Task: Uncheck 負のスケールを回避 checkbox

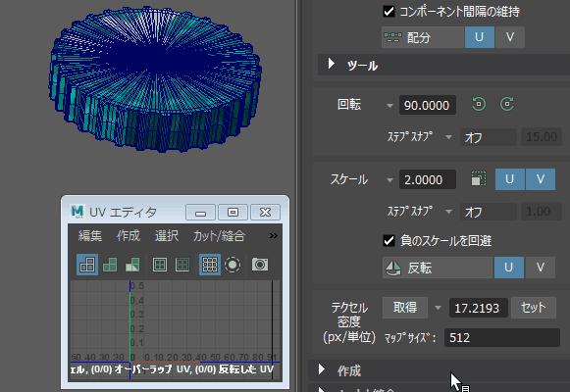Action: click(389, 241)
